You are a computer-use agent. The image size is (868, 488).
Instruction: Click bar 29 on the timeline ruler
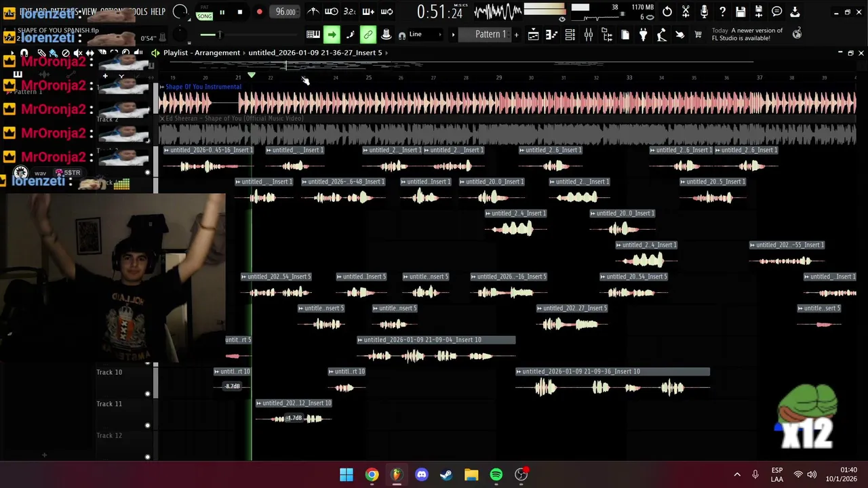(x=498, y=78)
